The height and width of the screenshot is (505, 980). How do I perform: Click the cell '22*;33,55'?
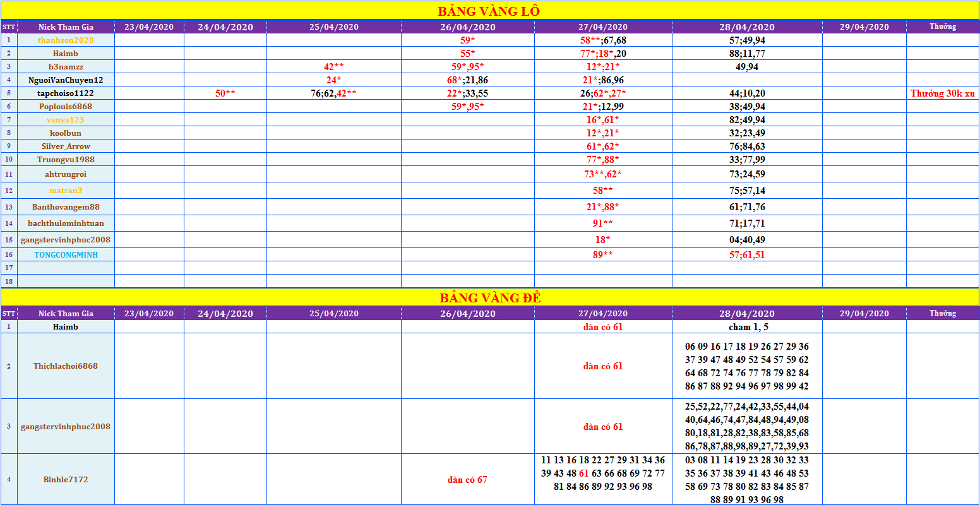467,93
